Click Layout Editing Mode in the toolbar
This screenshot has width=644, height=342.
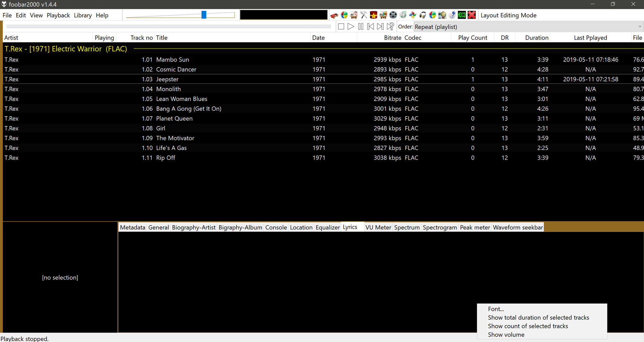click(509, 15)
